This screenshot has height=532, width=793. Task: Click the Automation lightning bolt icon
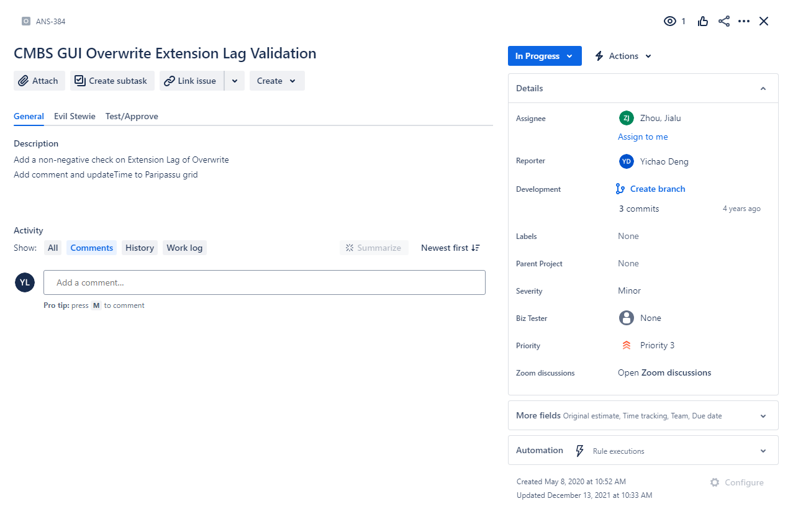click(580, 451)
